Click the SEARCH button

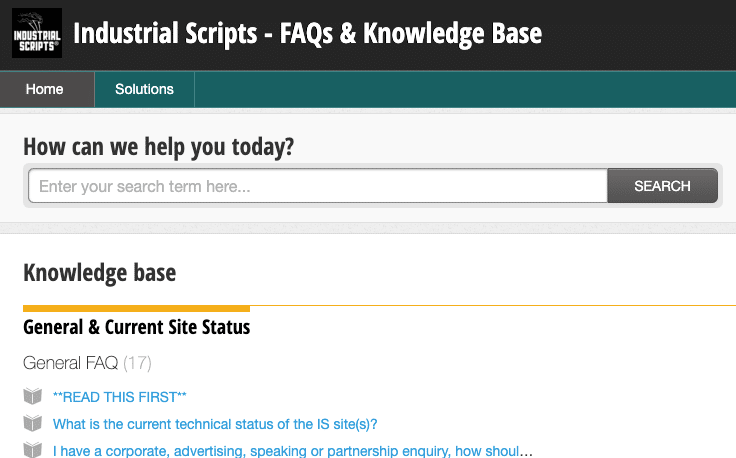point(662,186)
